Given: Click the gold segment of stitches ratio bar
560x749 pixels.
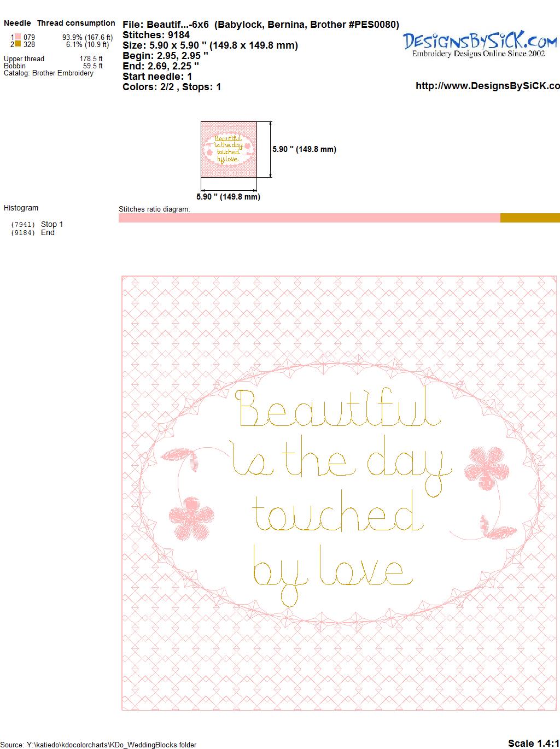Looking at the screenshot, I should (x=530, y=218).
